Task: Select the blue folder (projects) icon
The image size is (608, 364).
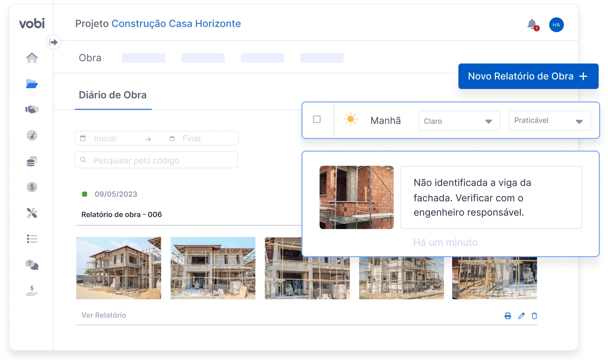Action: [x=32, y=84]
